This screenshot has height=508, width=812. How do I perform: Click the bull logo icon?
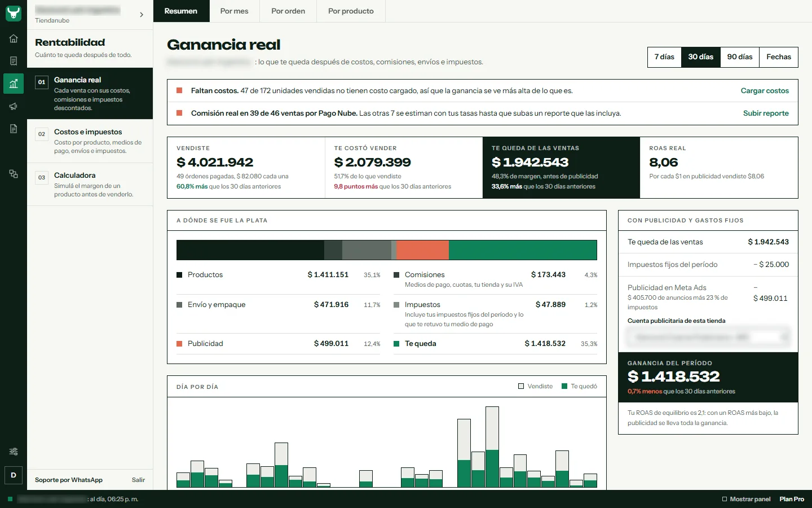tap(14, 14)
